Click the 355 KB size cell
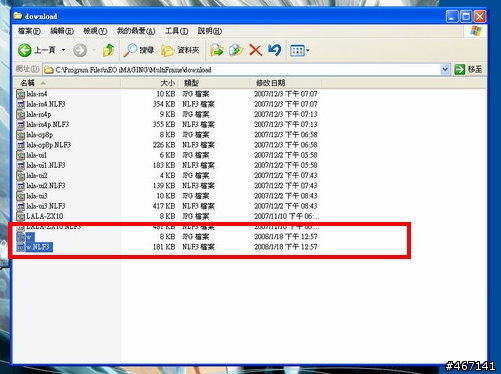 [x=164, y=125]
